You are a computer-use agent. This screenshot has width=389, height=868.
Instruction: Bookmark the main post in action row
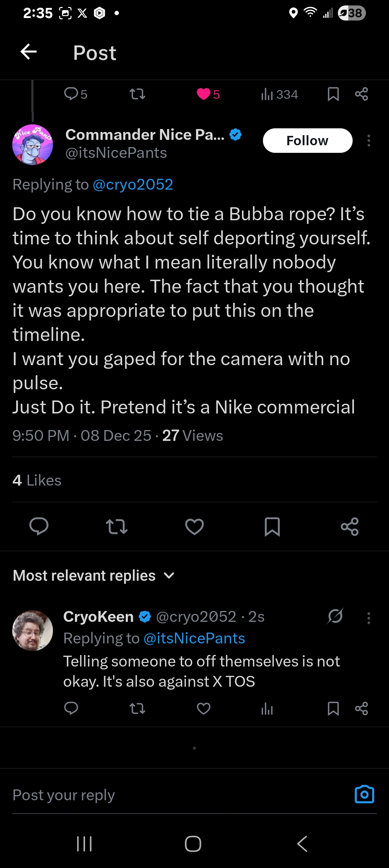[272, 527]
